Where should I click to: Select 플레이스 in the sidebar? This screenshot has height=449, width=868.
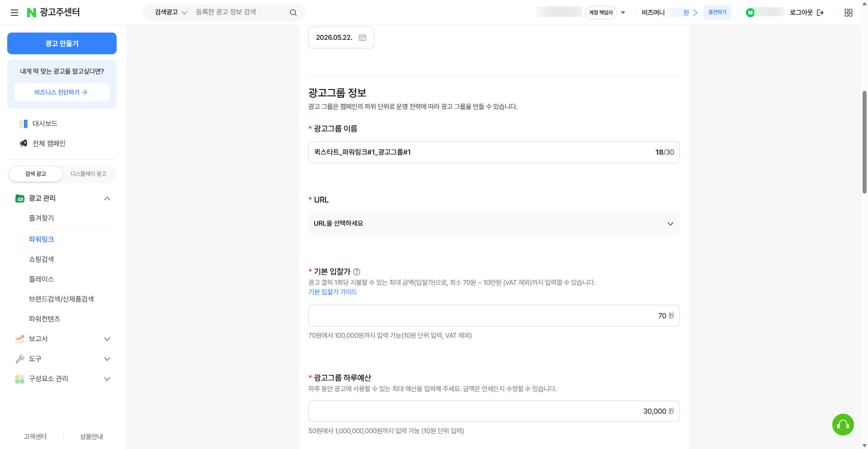pyautogui.click(x=42, y=279)
